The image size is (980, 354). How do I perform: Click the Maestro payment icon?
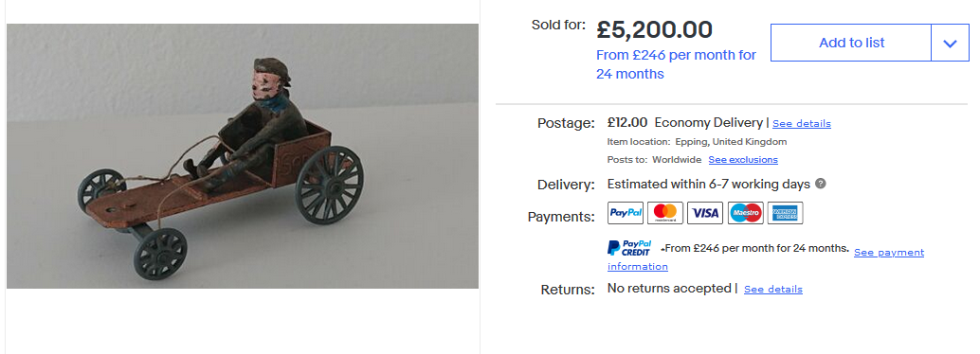[x=746, y=213]
